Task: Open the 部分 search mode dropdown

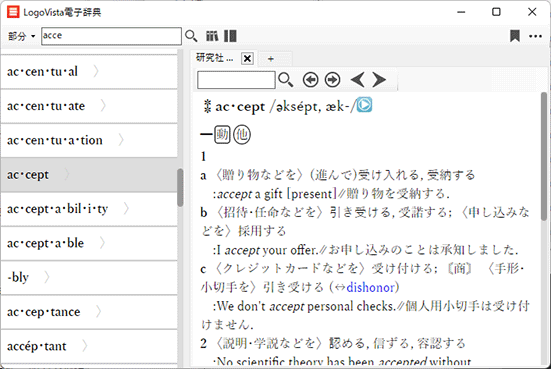Action: pos(22,36)
